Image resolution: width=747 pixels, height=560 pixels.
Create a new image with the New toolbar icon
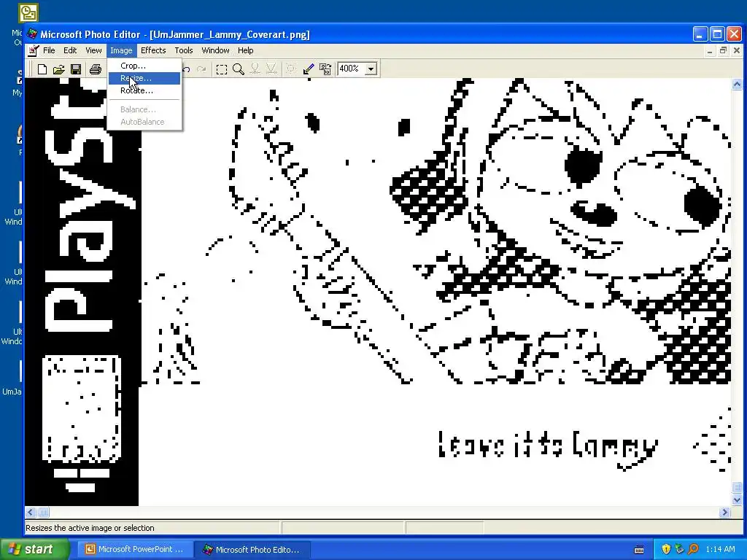point(42,69)
